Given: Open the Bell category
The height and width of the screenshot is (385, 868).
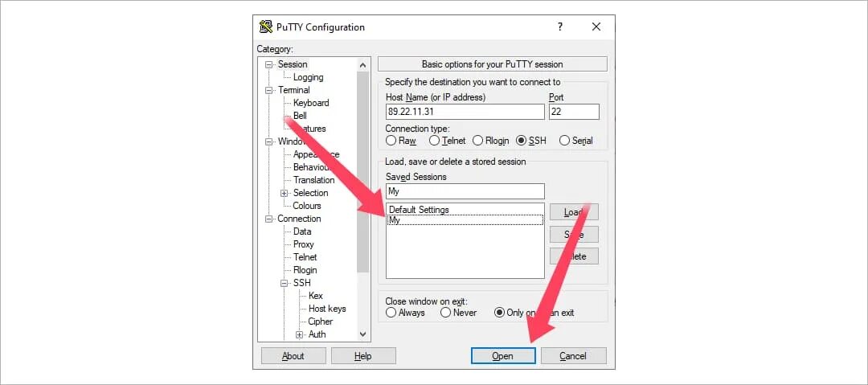Looking at the screenshot, I should pyautogui.click(x=300, y=115).
